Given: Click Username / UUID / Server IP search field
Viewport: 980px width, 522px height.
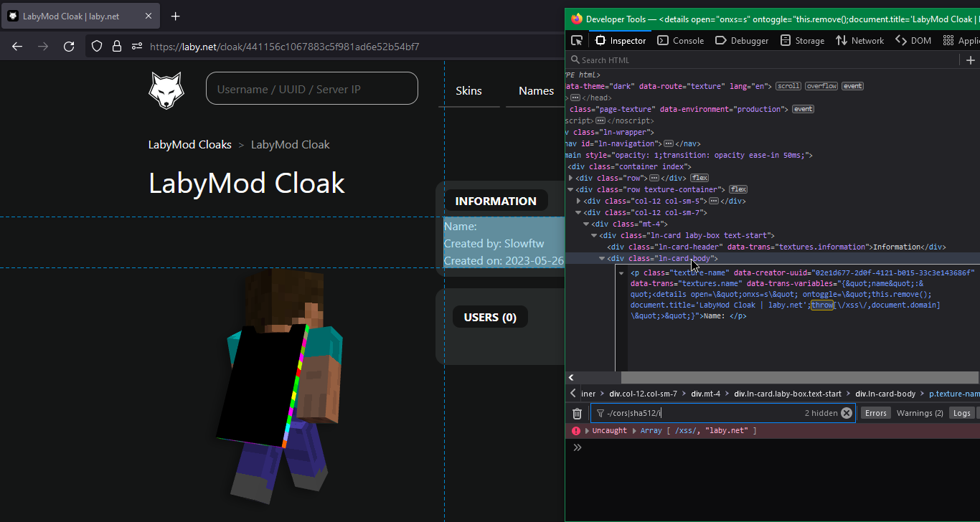Looking at the screenshot, I should click(312, 89).
